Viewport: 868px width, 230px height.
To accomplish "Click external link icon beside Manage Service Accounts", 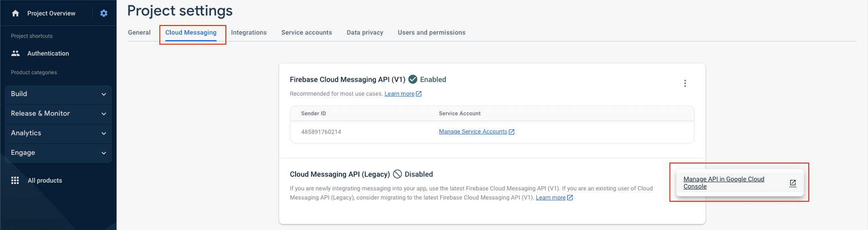I will [511, 132].
